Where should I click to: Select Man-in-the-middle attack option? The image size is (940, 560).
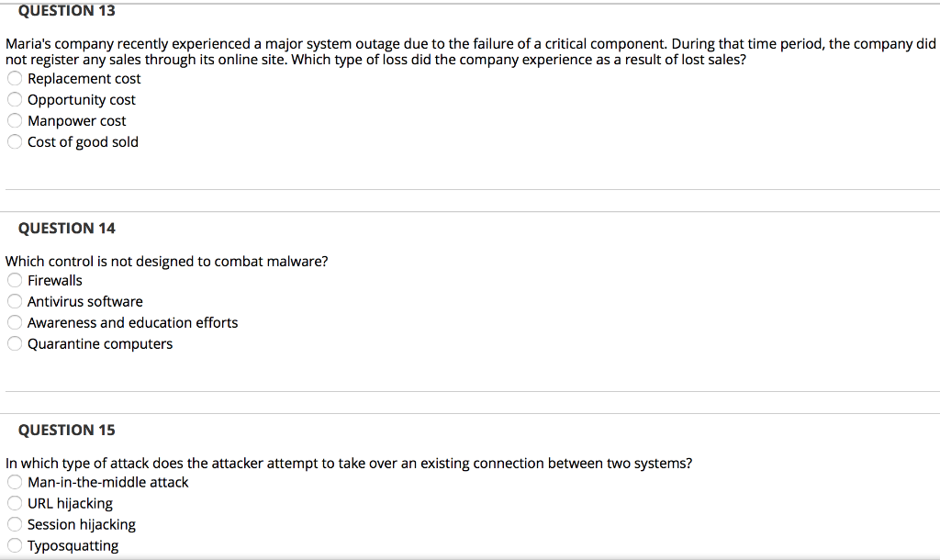(x=15, y=482)
